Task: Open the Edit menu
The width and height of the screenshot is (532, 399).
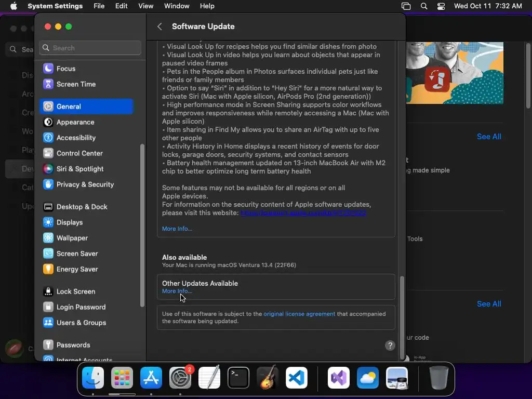Action: tap(121, 6)
